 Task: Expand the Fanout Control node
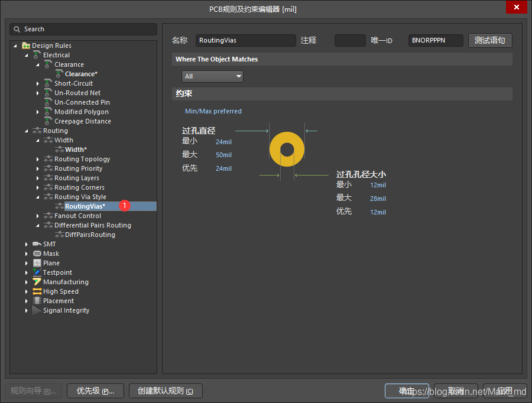(38, 216)
